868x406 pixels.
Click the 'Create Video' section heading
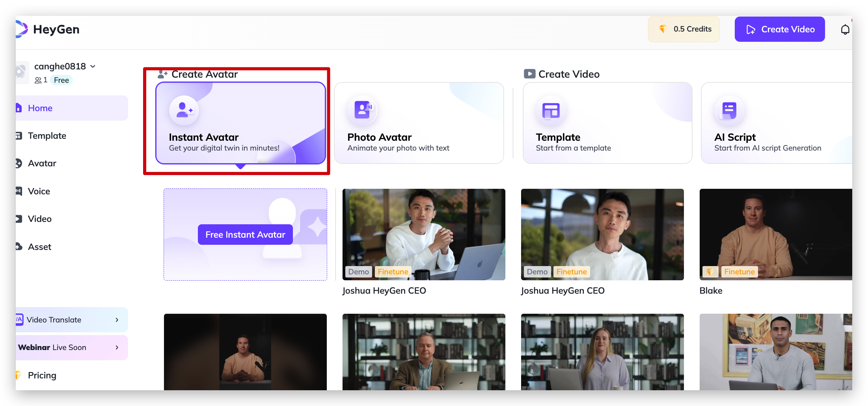pyautogui.click(x=569, y=74)
